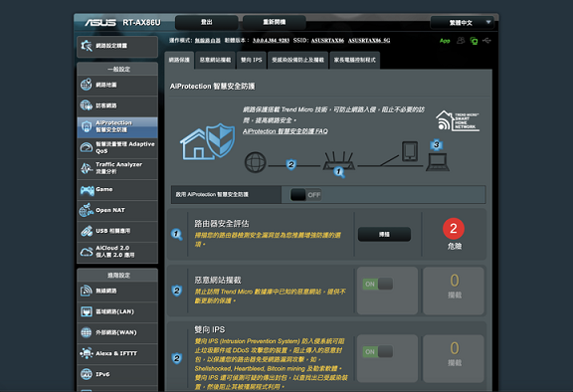The width and height of the screenshot is (573, 392).
Task: Open the Alexa & IFTTT icon
Action: point(87,353)
